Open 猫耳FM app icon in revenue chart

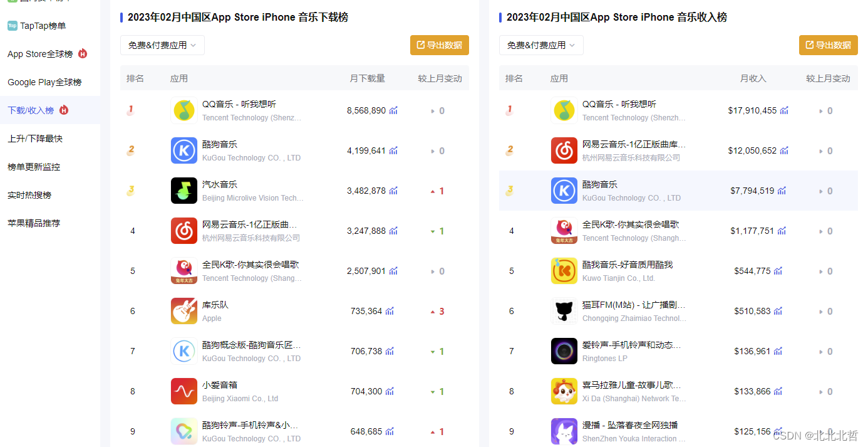click(564, 311)
